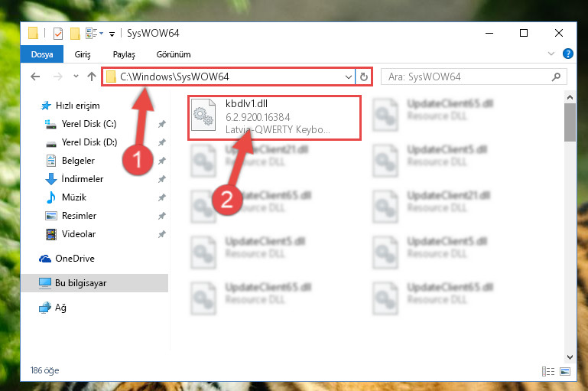Image resolution: width=588 pixels, height=391 pixels.
Task: Toggle the pin next to Belgeler
Action: [x=162, y=161]
